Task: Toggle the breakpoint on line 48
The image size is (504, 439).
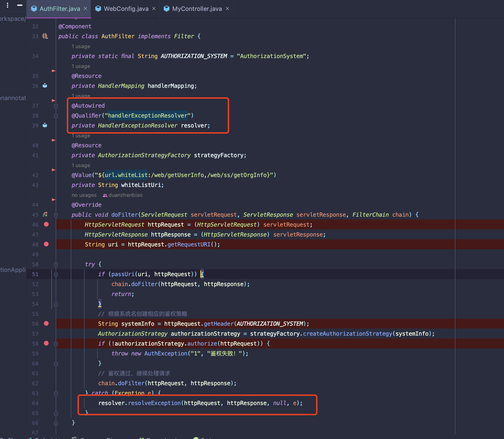Action: [x=46, y=244]
